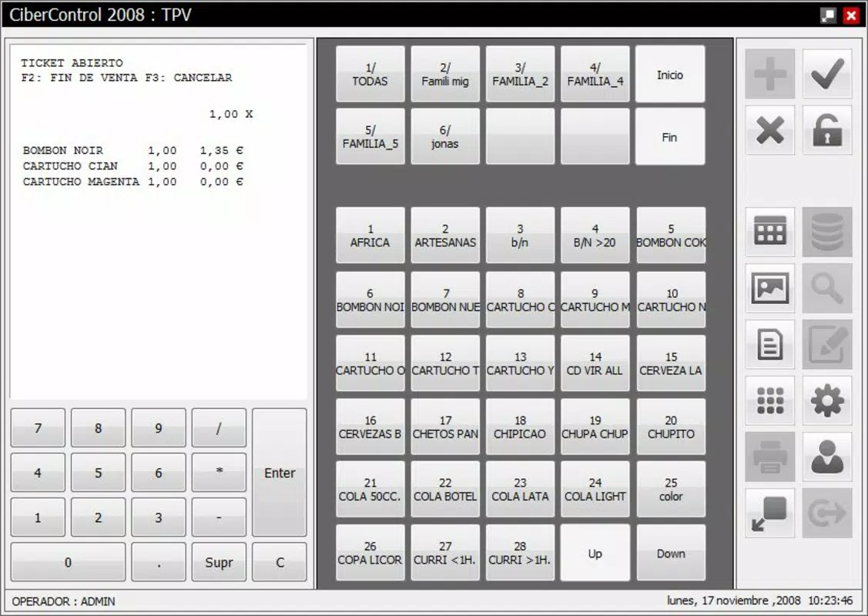Screen dimensions: 868x616
Task: Select CARTUCHO CIAN ticket line
Action: coord(132,166)
